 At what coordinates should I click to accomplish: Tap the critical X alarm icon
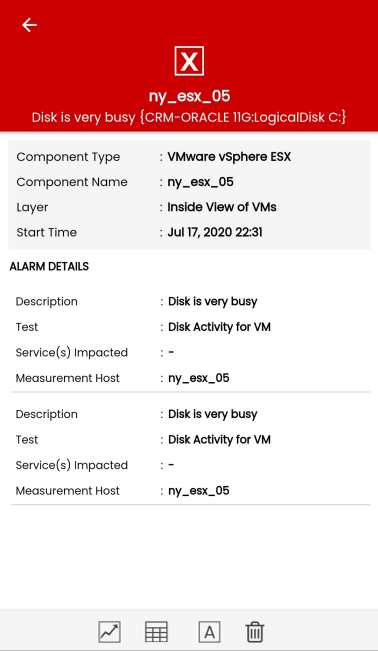click(189, 61)
